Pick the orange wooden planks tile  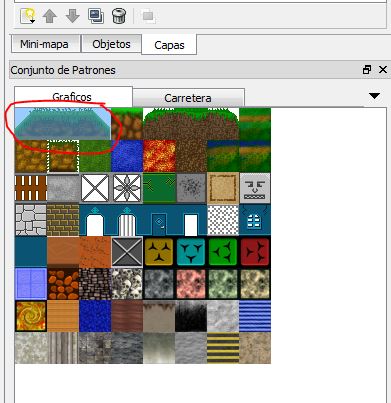click(63, 316)
